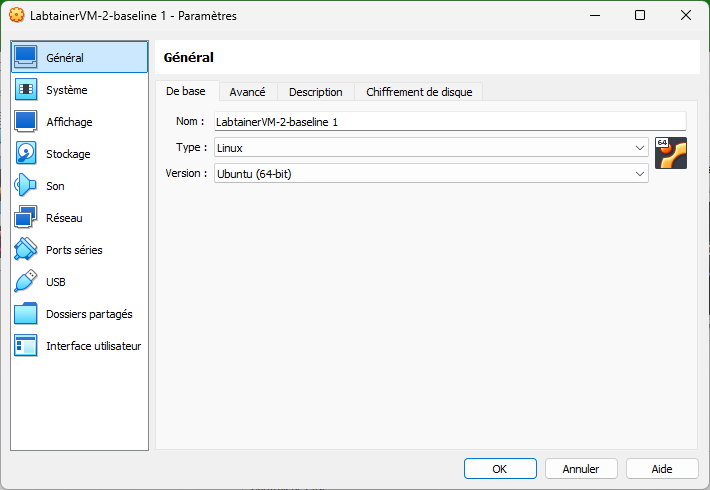Switch to Chiffrement de disque tab

click(x=419, y=92)
